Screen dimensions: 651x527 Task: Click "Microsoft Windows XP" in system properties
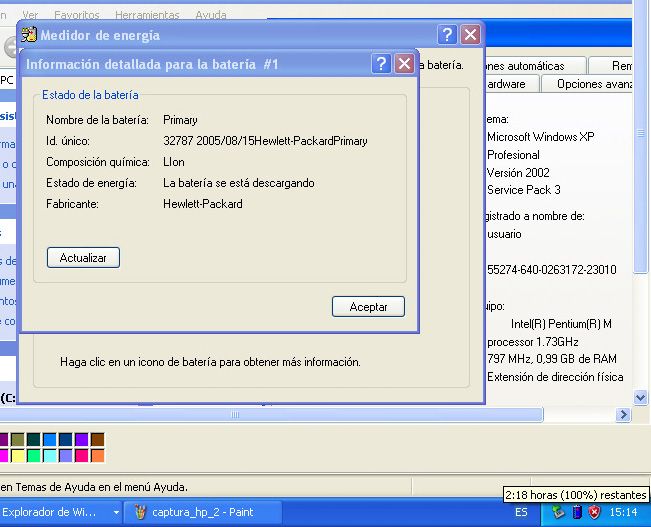tap(541, 137)
